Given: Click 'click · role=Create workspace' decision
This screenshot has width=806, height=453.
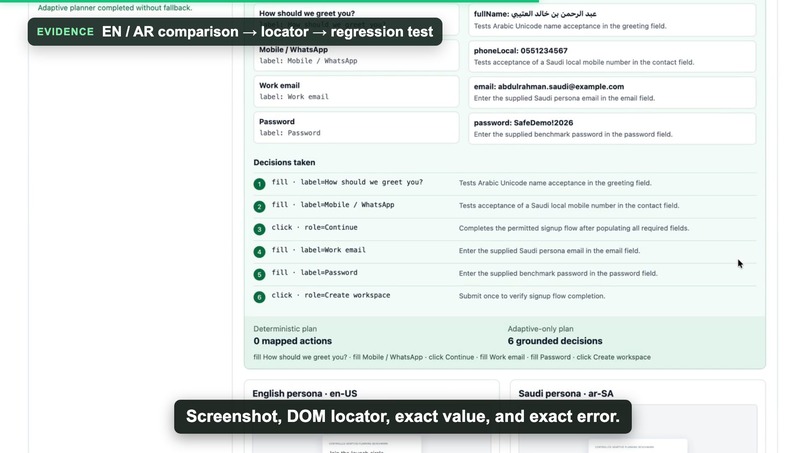Looking at the screenshot, I should 331,295.
